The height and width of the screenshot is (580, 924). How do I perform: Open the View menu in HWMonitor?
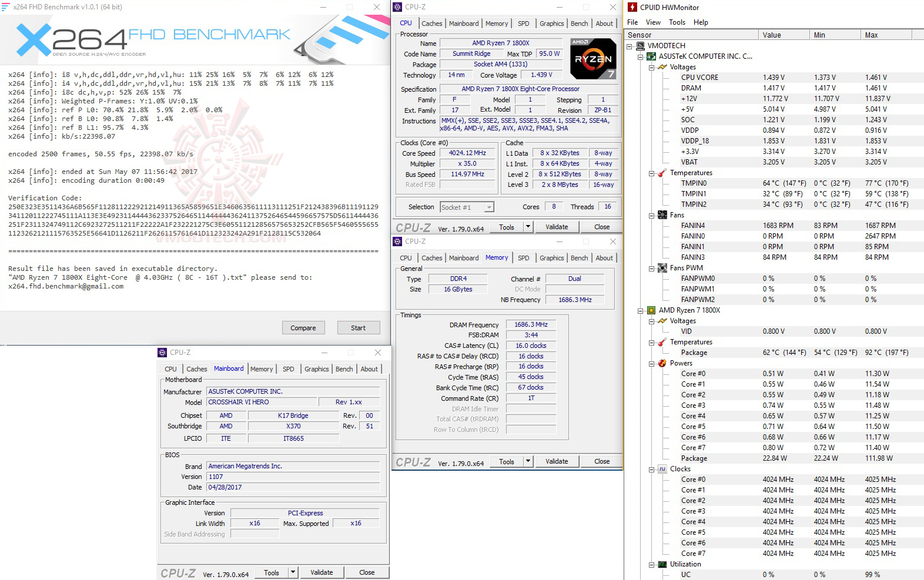click(x=653, y=22)
